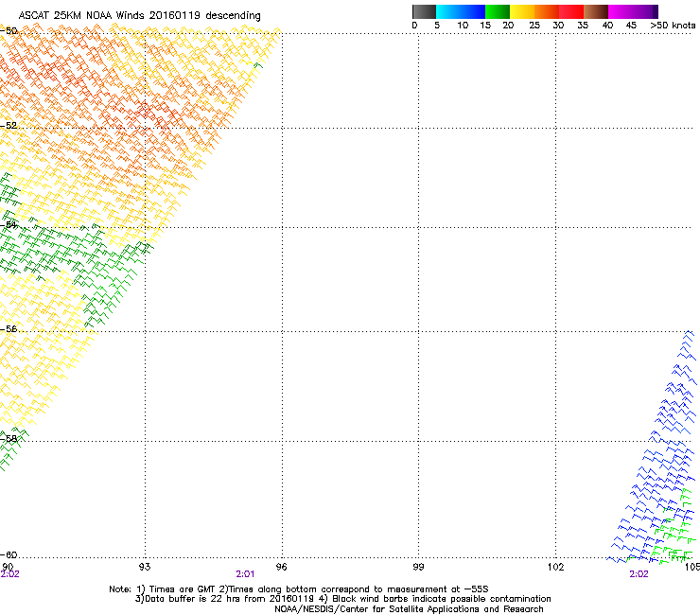Pick the yellow 20-25 knots legend segment
This screenshot has height=615, width=700.
(x=522, y=11)
